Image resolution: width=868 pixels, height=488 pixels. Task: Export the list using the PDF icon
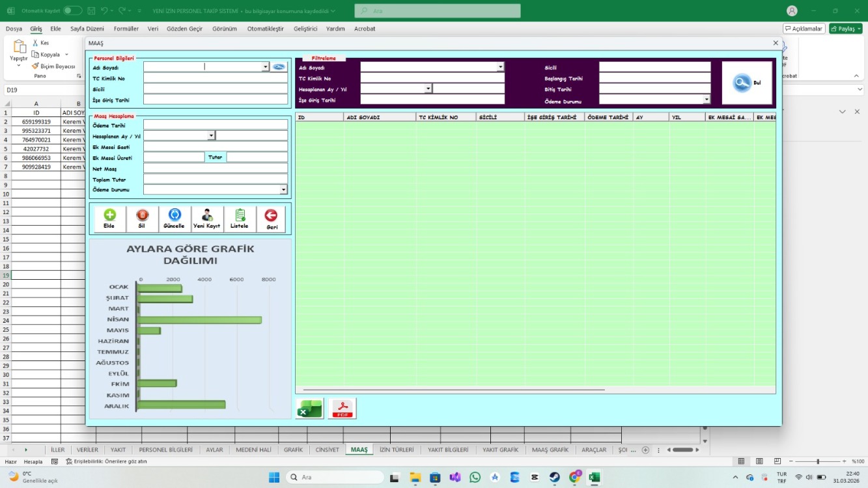coord(342,409)
